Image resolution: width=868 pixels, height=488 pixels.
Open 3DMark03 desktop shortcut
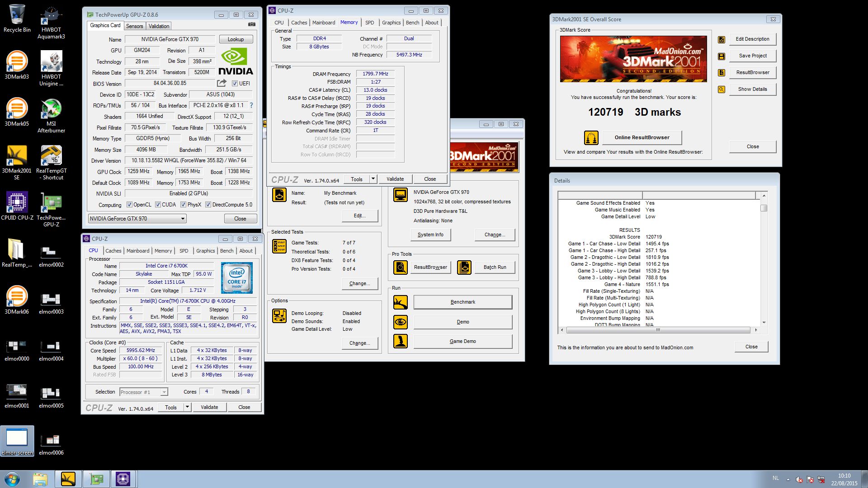pyautogui.click(x=17, y=65)
